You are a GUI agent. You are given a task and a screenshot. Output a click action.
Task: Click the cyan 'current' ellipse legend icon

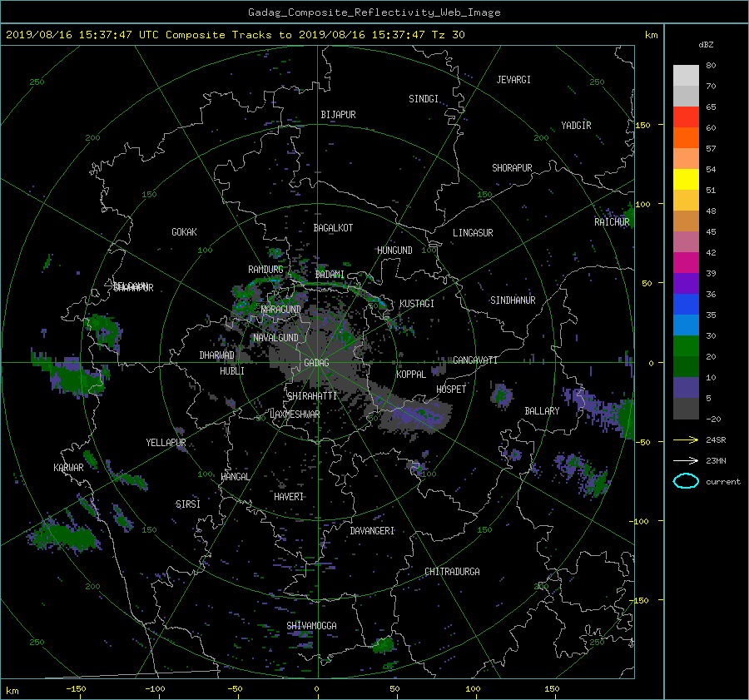[x=686, y=481]
